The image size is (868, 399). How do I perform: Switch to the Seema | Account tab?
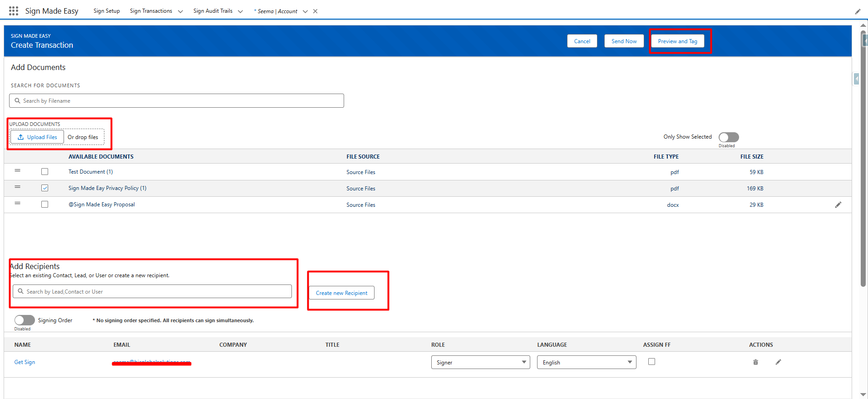tap(276, 11)
